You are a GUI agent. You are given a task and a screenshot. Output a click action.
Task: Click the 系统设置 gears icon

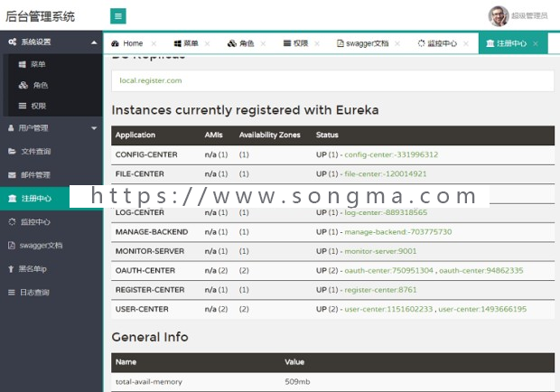(13, 42)
